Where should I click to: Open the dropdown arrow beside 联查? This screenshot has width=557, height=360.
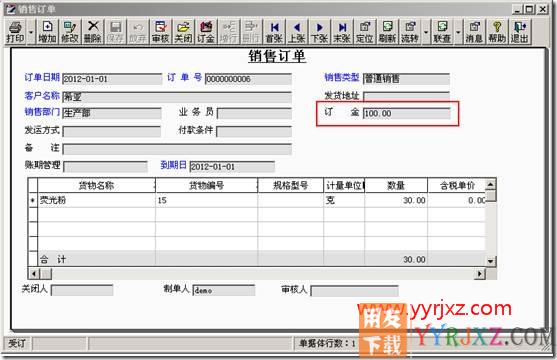(458, 32)
